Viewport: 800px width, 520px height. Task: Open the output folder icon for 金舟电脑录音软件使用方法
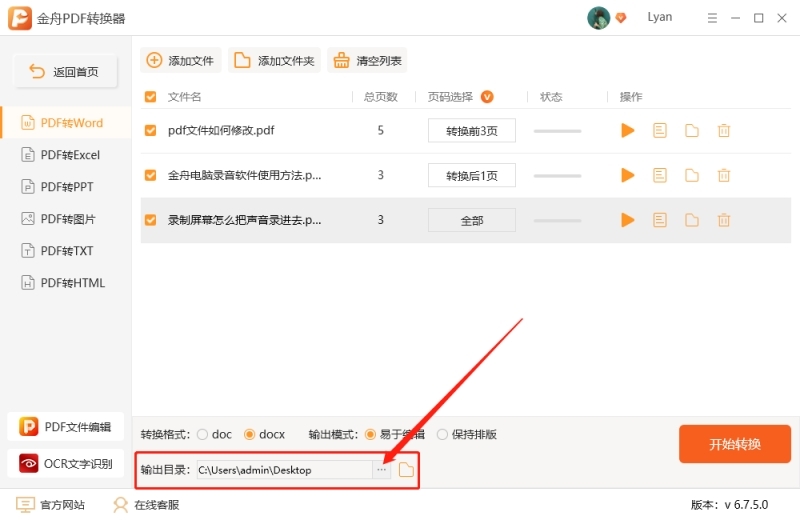692,176
